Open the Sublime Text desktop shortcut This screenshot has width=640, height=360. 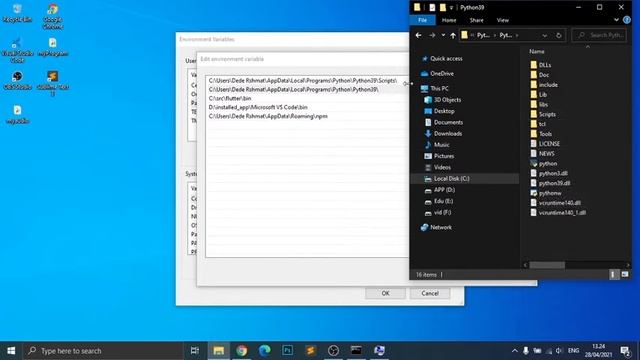coord(53,83)
